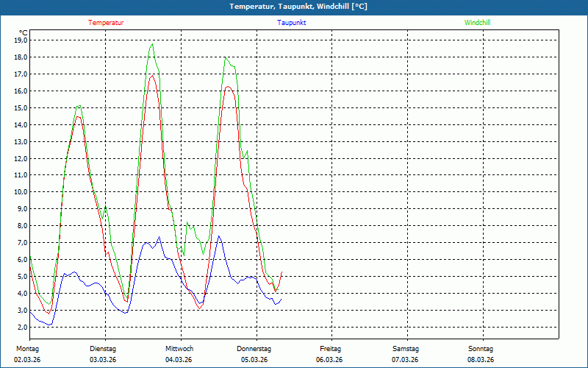Click the red Temperatur legend label
Image resolution: width=588 pixels, height=368 pixels.
coord(106,23)
